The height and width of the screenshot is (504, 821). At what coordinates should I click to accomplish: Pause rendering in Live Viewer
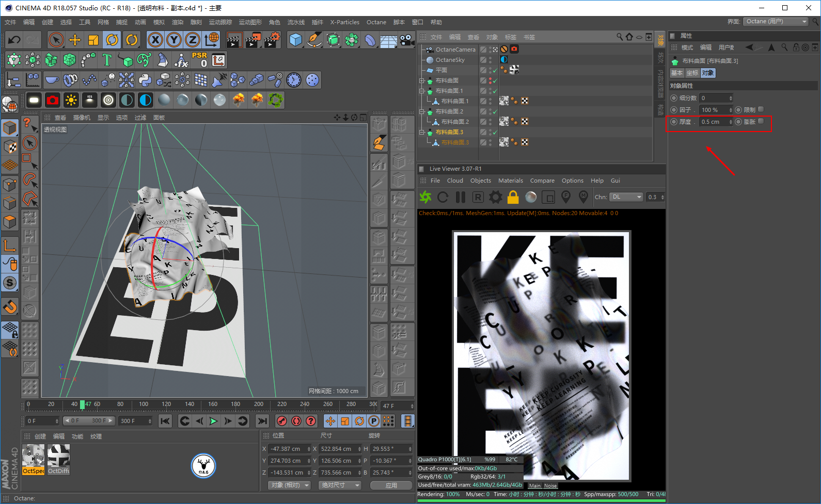[x=461, y=197]
